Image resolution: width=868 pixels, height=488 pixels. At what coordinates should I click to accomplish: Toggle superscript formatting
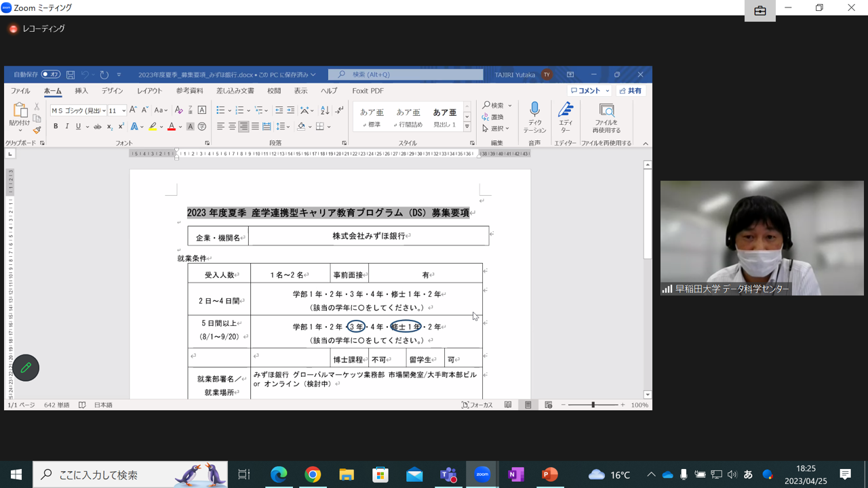[x=121, y=127]
